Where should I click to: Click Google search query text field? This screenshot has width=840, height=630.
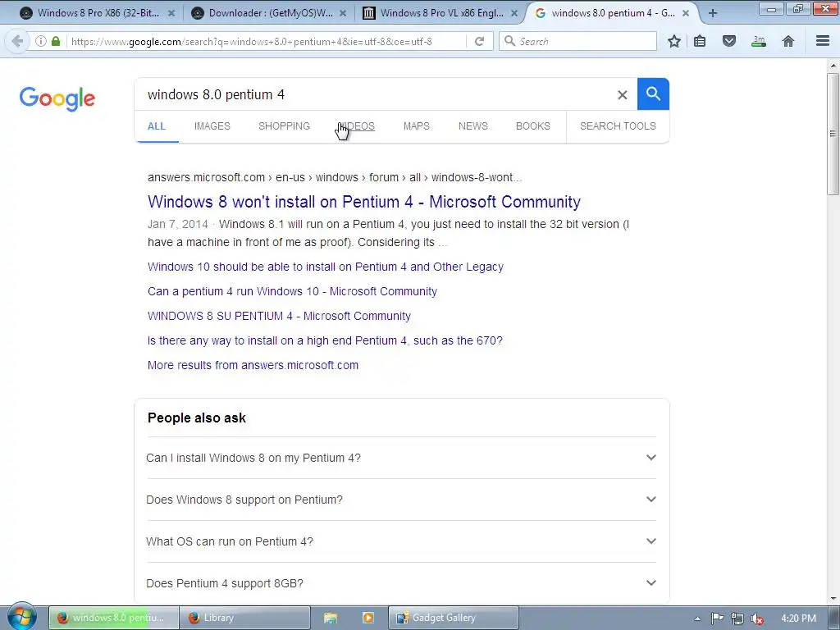coord(375,95)
